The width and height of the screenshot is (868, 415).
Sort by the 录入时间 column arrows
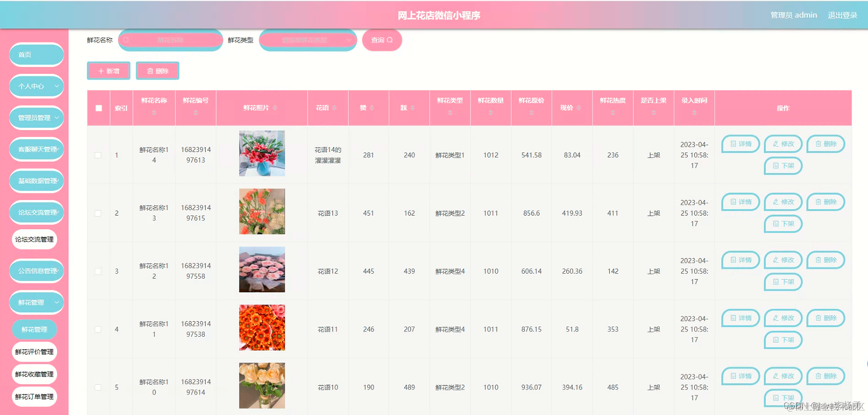(x=694, y=112)
